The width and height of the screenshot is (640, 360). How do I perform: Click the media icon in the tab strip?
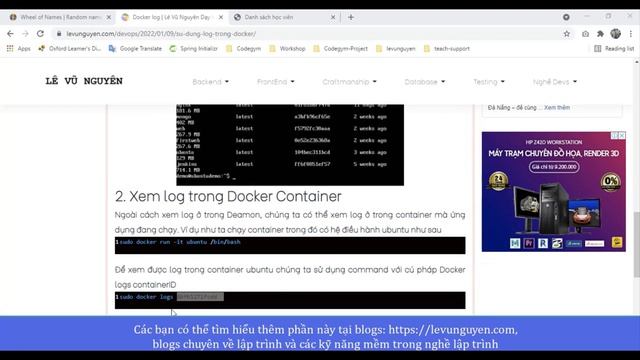point(566,17)
